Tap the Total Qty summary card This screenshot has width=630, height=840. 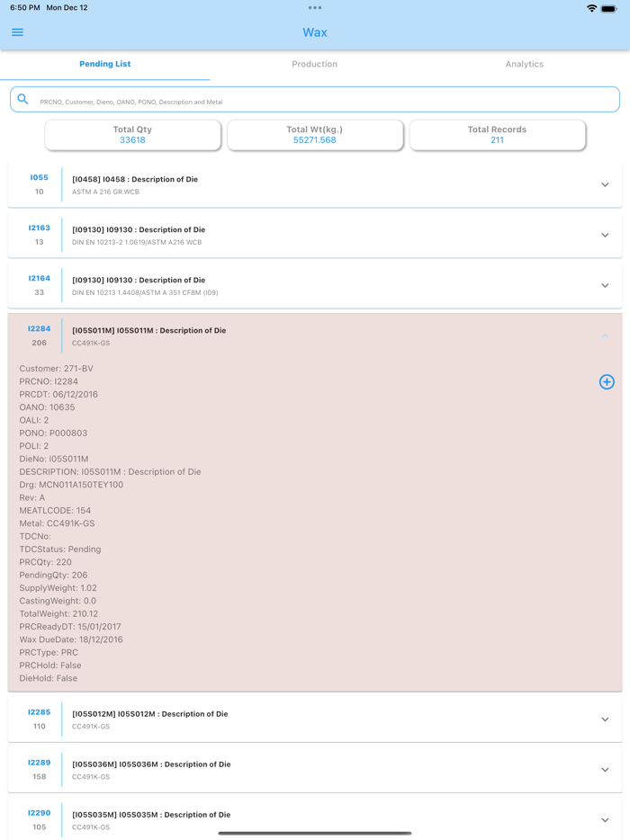pos(133,135)
